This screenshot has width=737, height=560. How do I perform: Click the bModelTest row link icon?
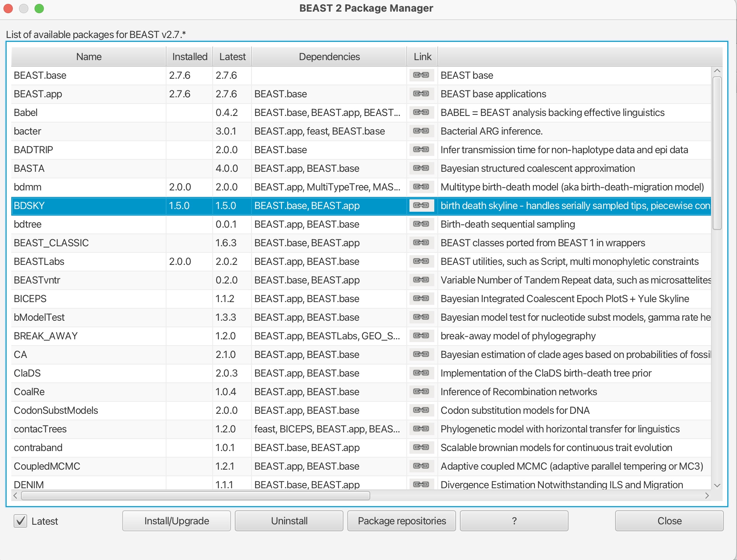[421, 317]
